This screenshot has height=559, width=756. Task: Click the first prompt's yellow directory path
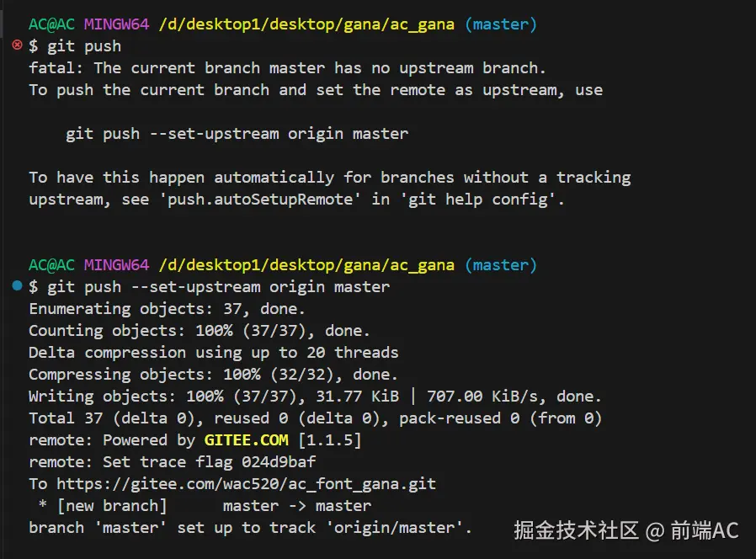(306, 24)
